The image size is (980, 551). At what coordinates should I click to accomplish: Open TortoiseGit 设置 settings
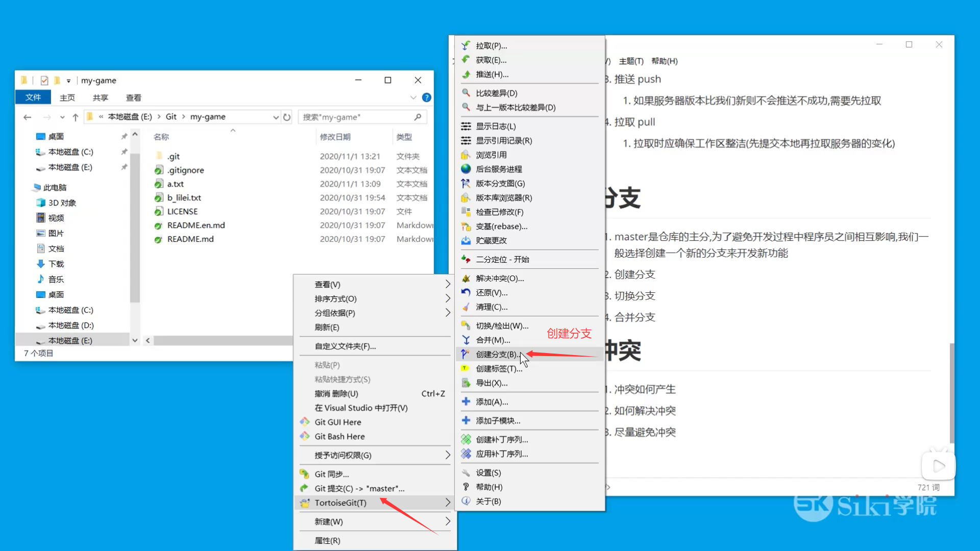(488, 472)
